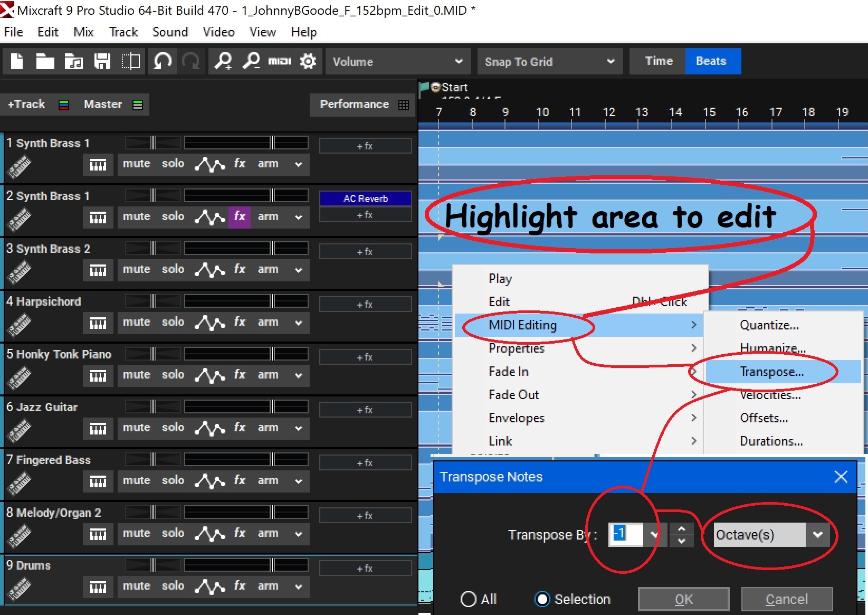Toggle the automation wave icon on Drums track
The height and width of the screenshot is (615, 868).
209,586
